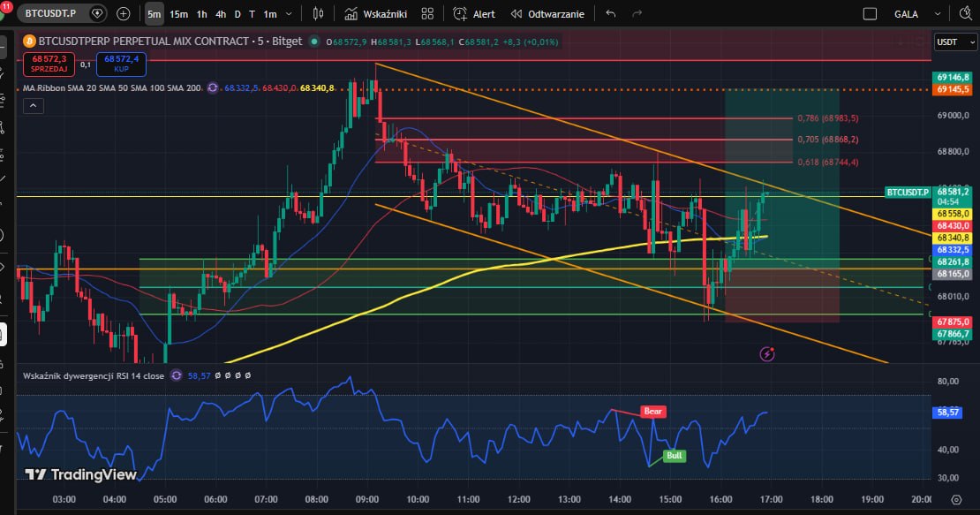
Task: Open the GALA layout name
Action: (x=906, y=14)
